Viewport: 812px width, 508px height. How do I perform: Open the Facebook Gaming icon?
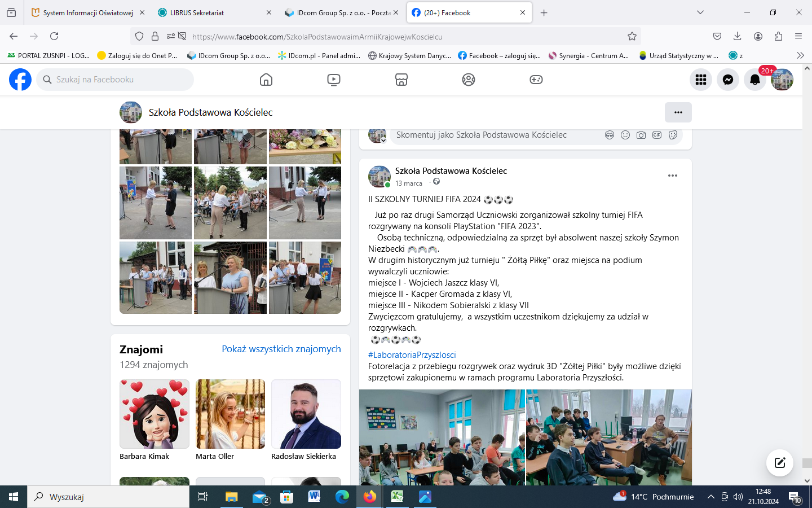[536, 80]
